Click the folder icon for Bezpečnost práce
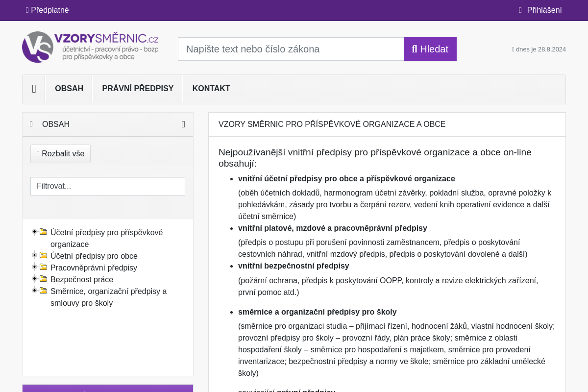 click(x=44, y=279)
